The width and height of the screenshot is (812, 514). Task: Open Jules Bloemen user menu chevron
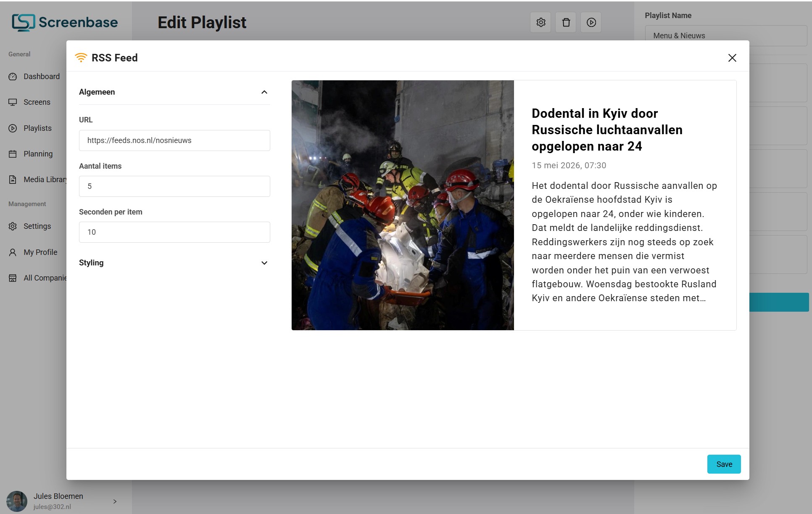(115, 501)
